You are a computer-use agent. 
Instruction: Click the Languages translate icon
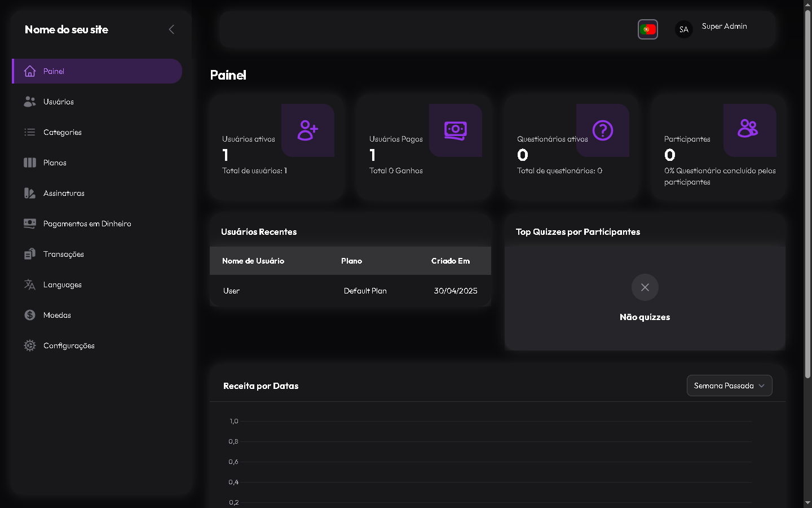pos(30,284)
